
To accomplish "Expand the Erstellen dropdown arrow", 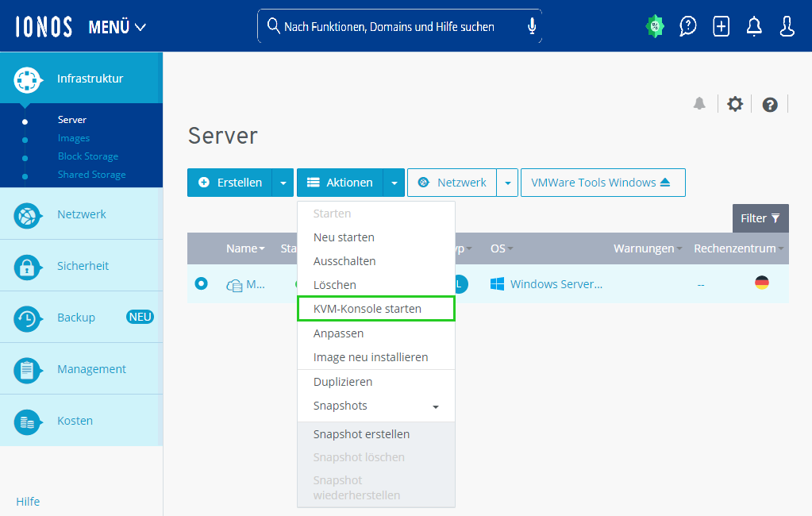I will 283,183.
